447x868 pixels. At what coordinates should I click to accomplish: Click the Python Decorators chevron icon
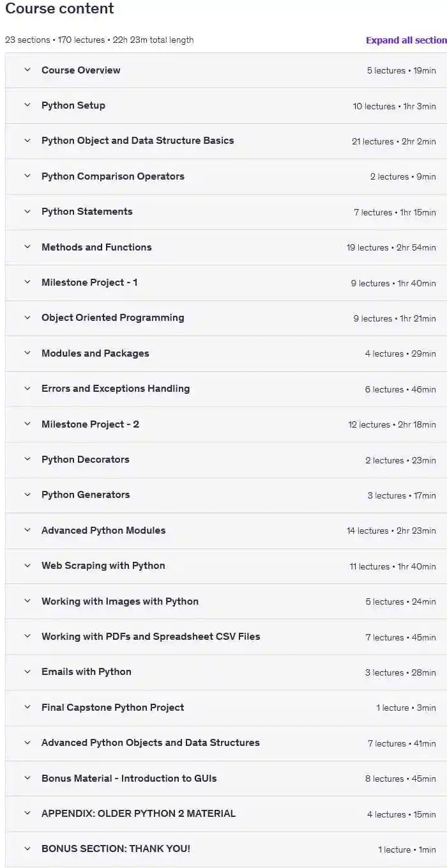tap(27, 460)
